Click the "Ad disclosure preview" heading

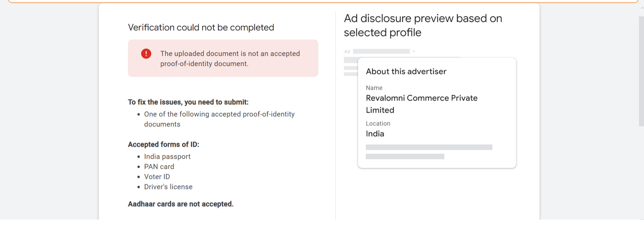point(423,26)
